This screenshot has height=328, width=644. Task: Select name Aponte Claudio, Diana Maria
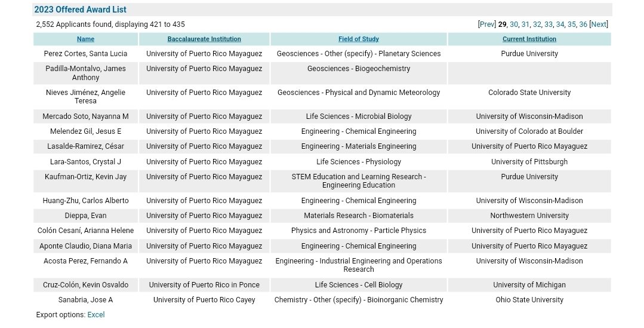tap(85, 246)
